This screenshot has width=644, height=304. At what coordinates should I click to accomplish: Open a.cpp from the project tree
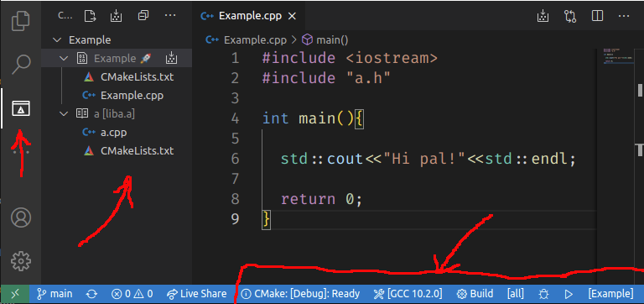pyautogui.click(x=113, y=133)
